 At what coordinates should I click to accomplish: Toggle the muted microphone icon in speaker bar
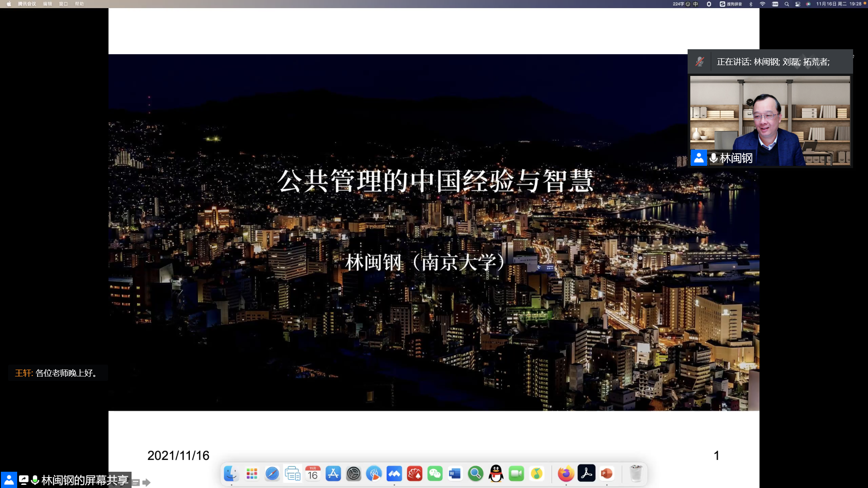(x=700, y=62)
